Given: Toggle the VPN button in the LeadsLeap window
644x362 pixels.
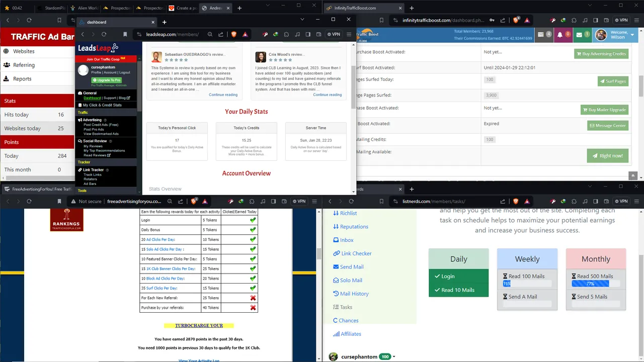Looking at the screenshot, I should pos(334,34).
